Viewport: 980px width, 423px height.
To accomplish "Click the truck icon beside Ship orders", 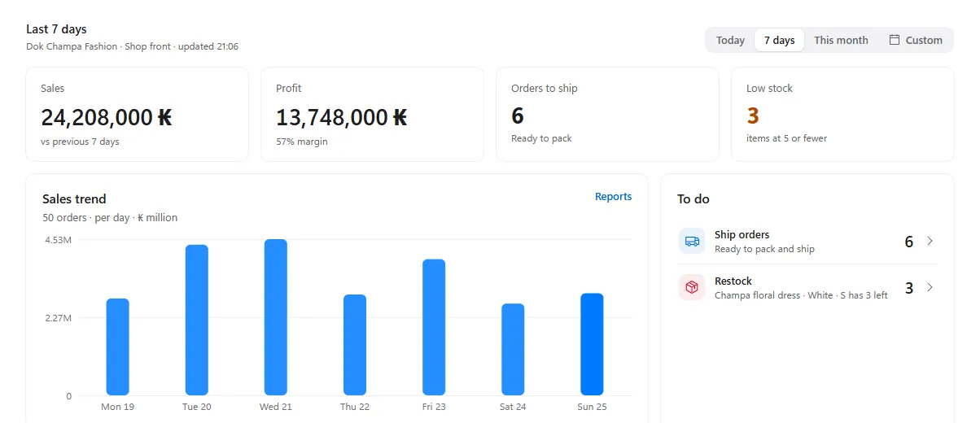I will pos(692,241).
